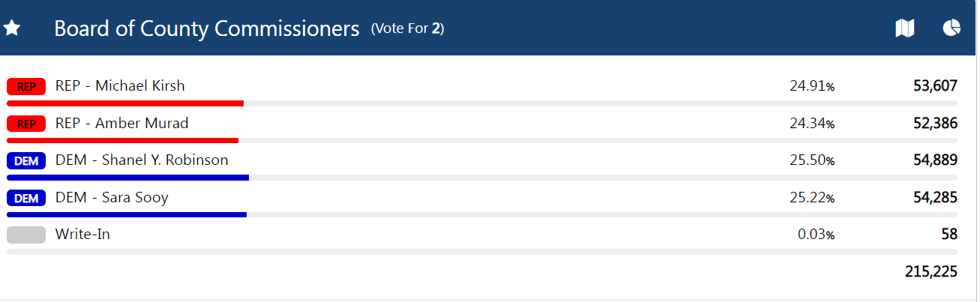Click the REP badge for Amber Murad
Screen dimensions: 980x302
pos(26,124)
